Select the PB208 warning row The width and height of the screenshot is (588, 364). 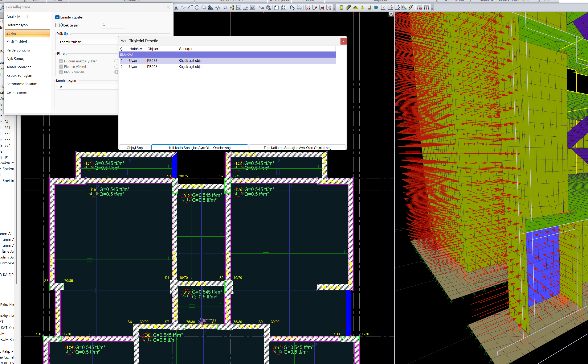click(227, 67)
